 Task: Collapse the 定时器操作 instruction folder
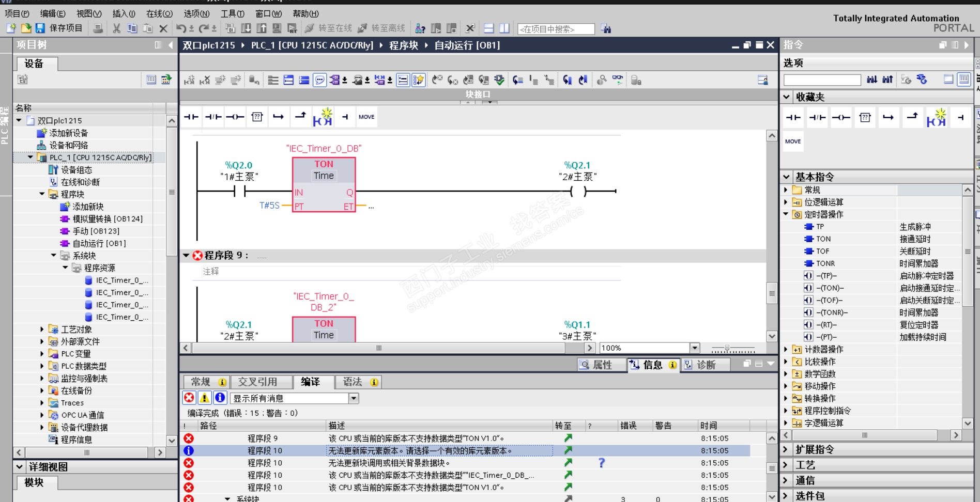pos(786,214)
